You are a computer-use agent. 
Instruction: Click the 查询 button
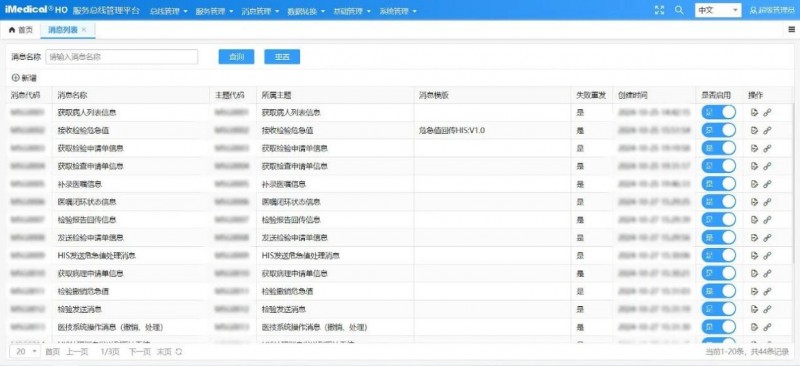pos(236,57)
